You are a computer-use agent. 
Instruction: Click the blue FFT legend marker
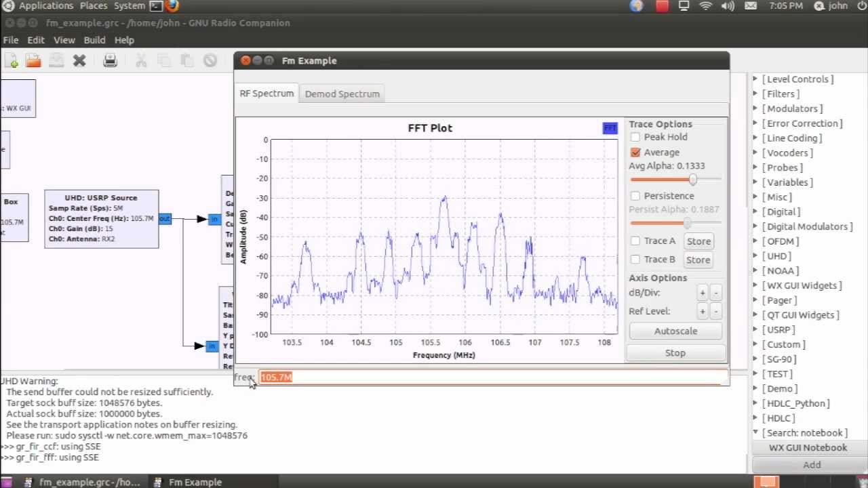[x=610, y=128]
